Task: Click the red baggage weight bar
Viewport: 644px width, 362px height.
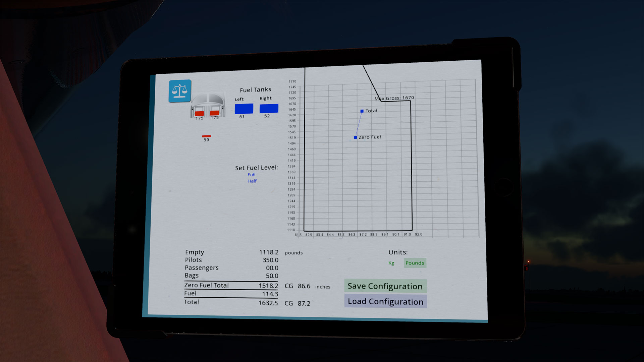Action: click(x=206, y=136)
